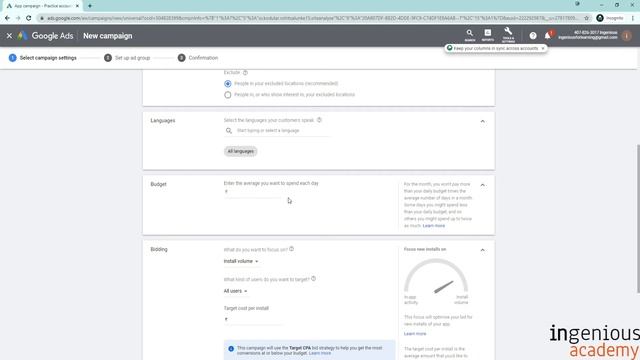Open the Incognito profile indicator
The width and height of the screenshot is (640, 360).
[x=610, y=18]
